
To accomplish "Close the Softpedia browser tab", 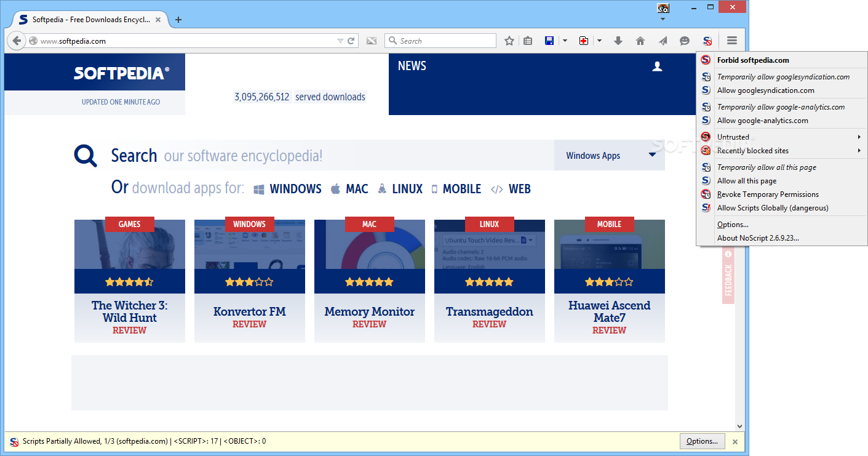I will [x=158, y=20].
